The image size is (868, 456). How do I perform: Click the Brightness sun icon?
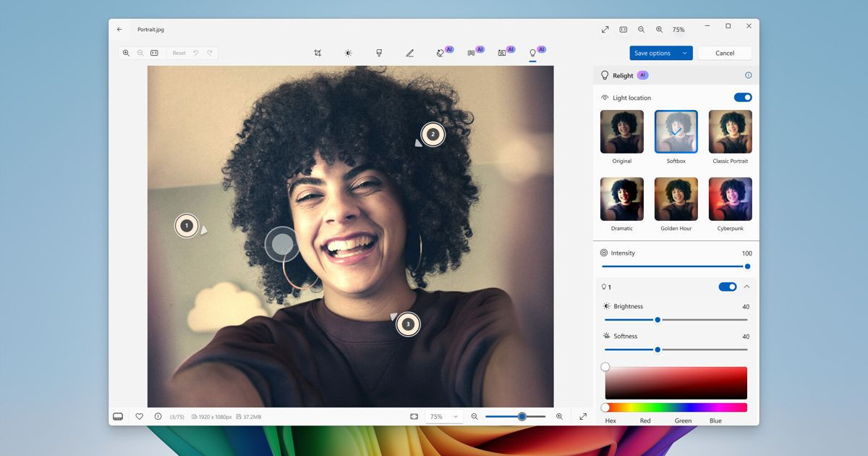point(607,306)
